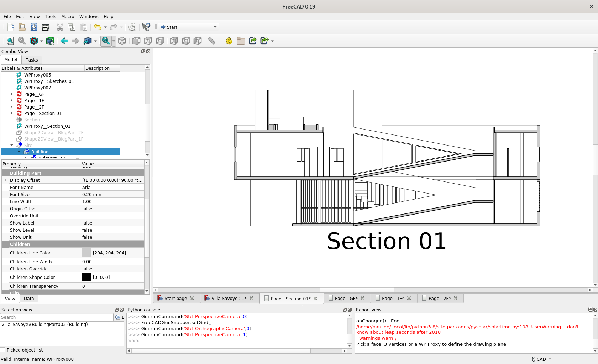The image size is (598, 364).
Task: Float the Python console panel
Action: [345, 310]
